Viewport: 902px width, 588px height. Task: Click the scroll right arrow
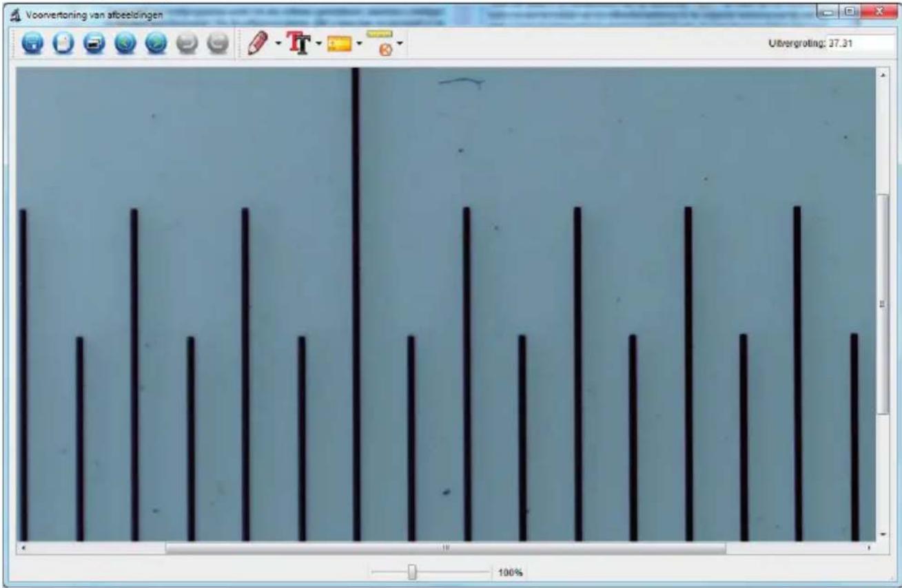(x=869, y=547)
